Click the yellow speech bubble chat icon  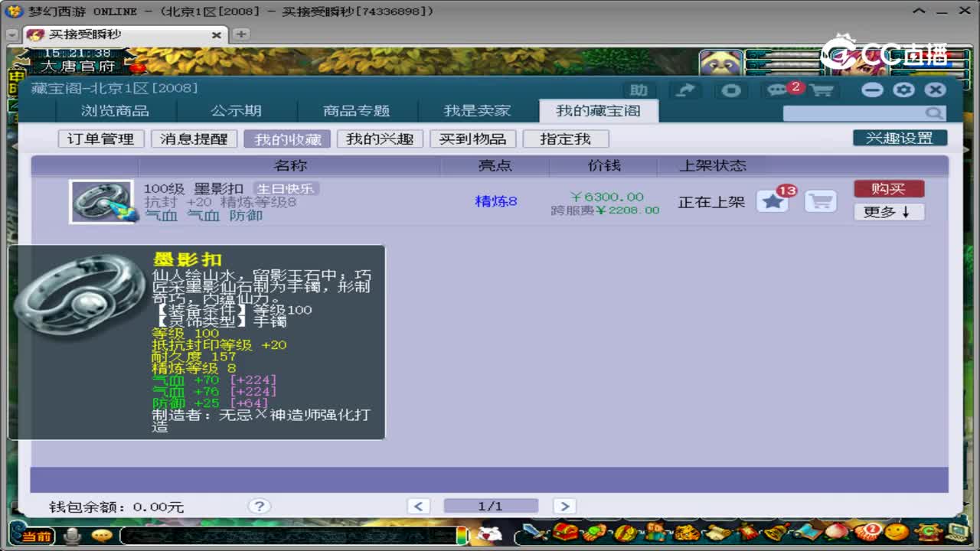pos(101,536)
